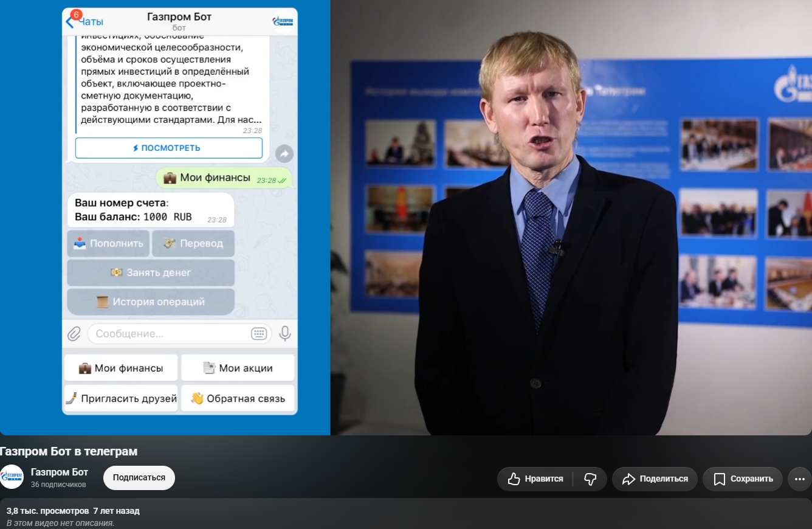The height and width of the screenshot is (529, 812).
Task: Share the video via Поделиться
Action: tap(655, 479)
